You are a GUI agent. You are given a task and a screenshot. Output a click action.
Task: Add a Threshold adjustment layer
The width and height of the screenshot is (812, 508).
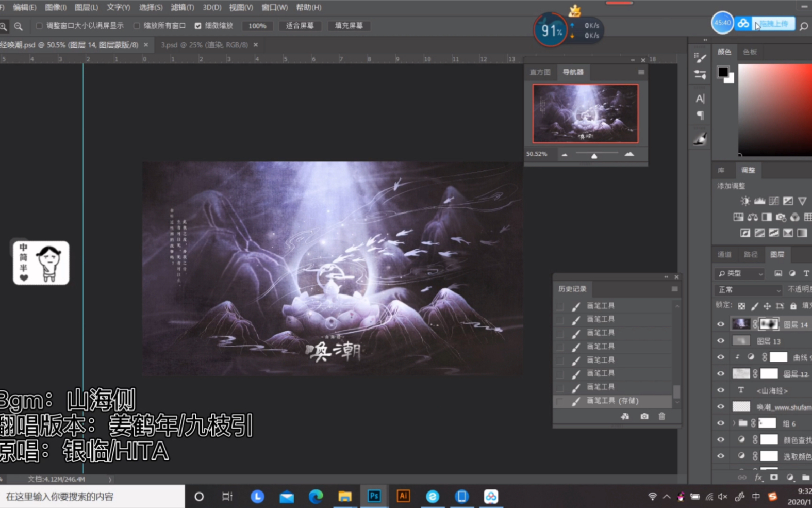tap(774, 233)
